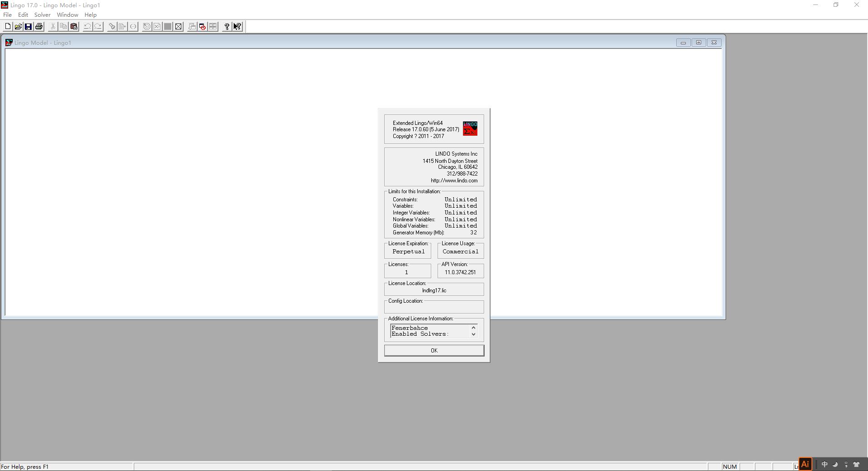This screenshot has height=471, width=868.
Task: Click the "Unlimited" value beside Integer Variables
Action: pos(461,213)
